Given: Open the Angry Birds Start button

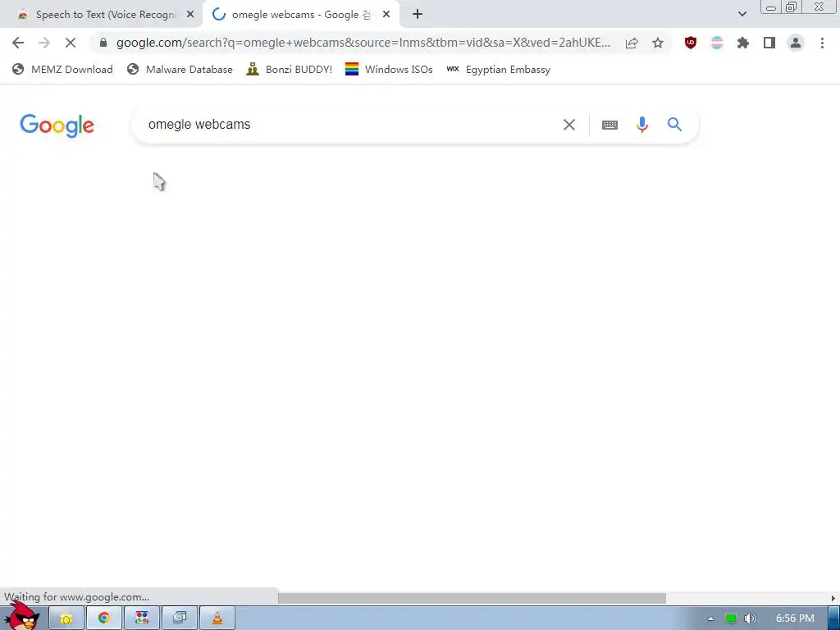Looking at the screenshot, I should [x=22, y=616].
